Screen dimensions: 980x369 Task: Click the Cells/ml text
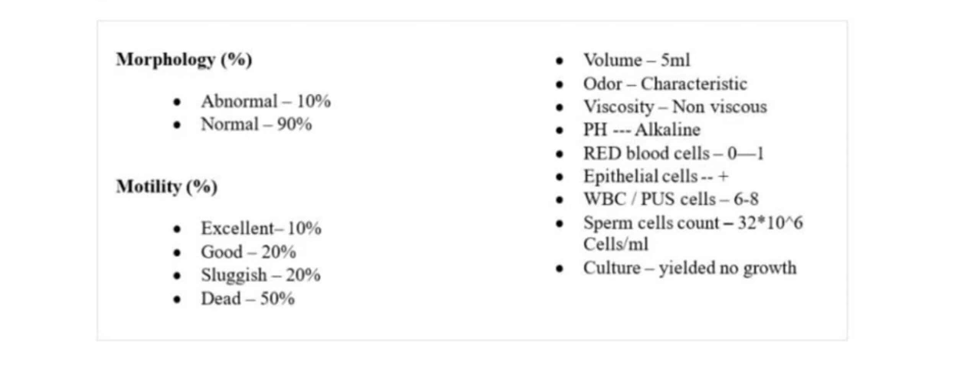coord(616,244)
